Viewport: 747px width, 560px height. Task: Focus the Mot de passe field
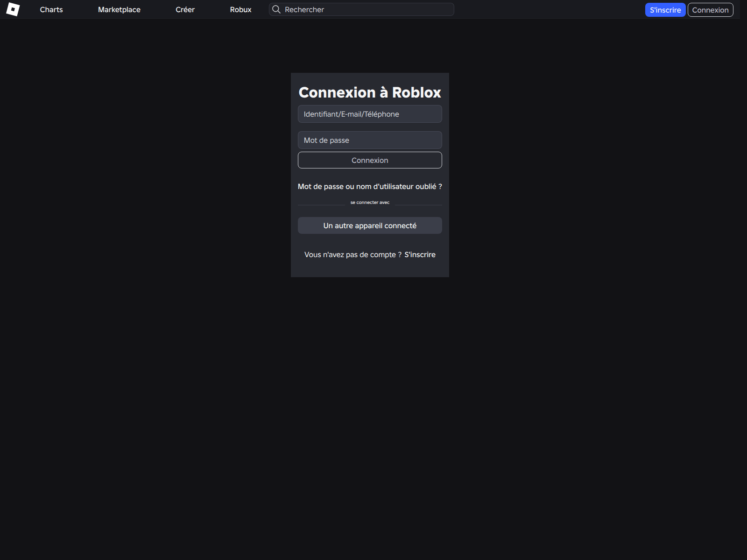(370, 140)
